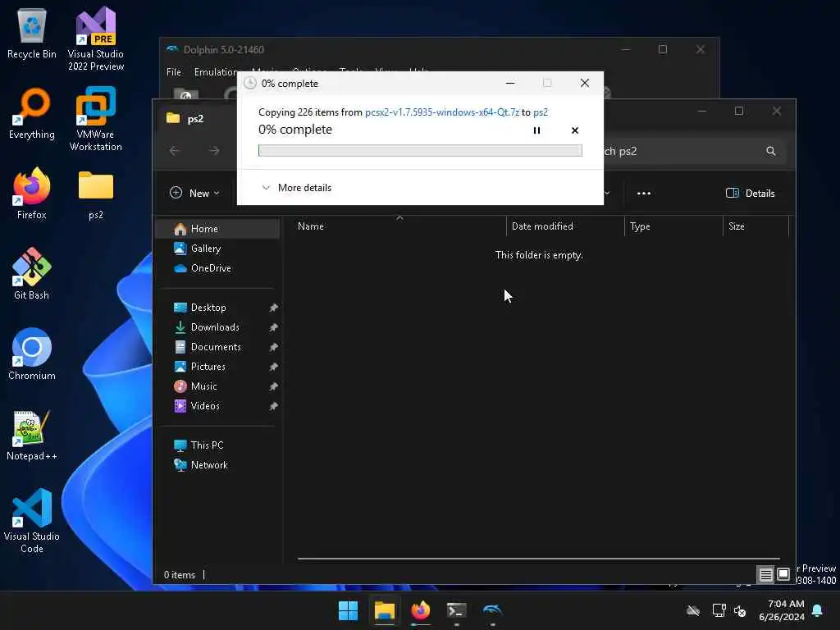Select the ps2 folder on the desktop

click(x=95, y=195)
